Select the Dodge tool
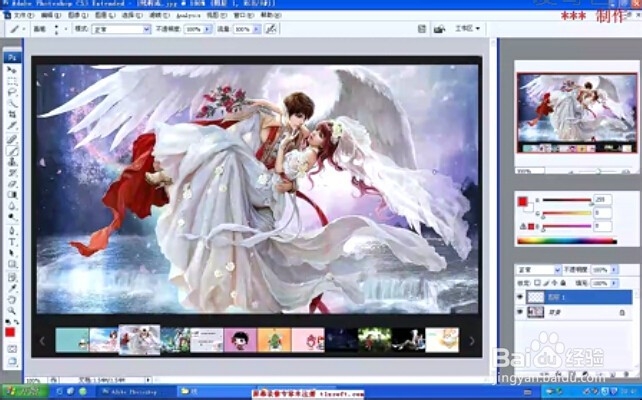 [x=12, y=217]
